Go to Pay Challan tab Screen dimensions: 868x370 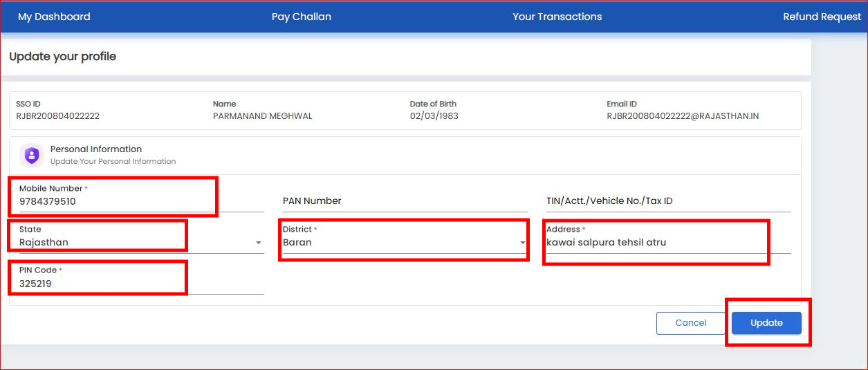(301, 17)
